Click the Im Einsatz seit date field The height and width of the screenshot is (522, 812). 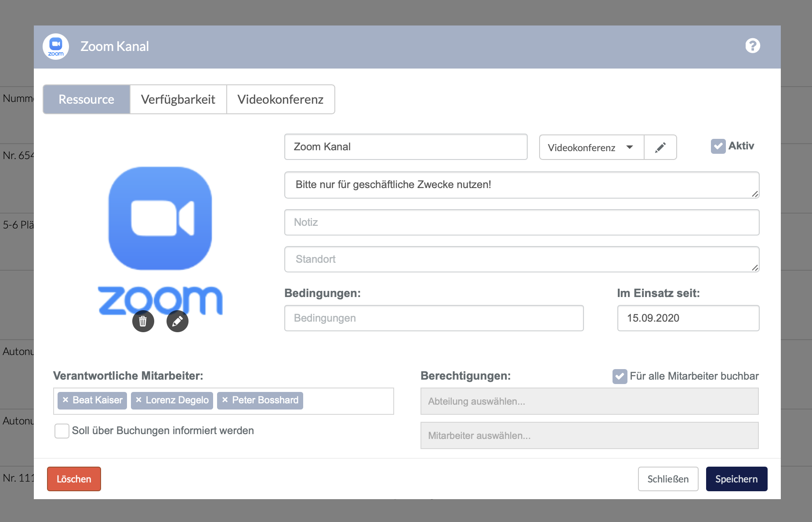[688, 318]
